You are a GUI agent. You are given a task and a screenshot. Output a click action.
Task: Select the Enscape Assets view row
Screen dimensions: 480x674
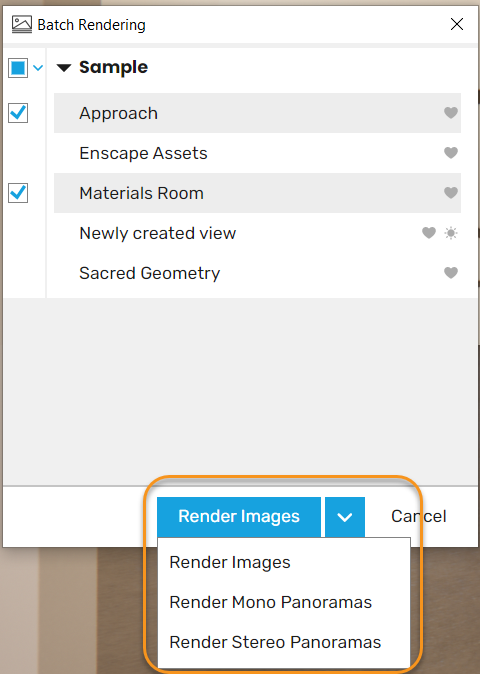coord(257,153)
